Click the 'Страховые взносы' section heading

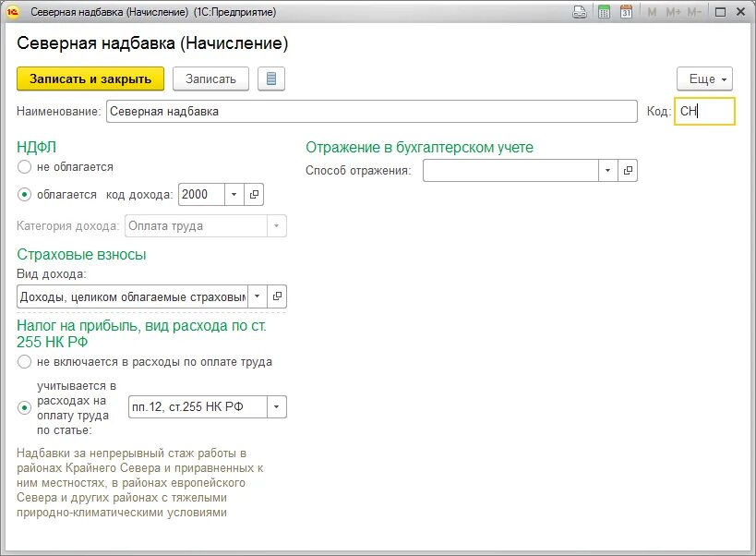click(x=81, y=254)
